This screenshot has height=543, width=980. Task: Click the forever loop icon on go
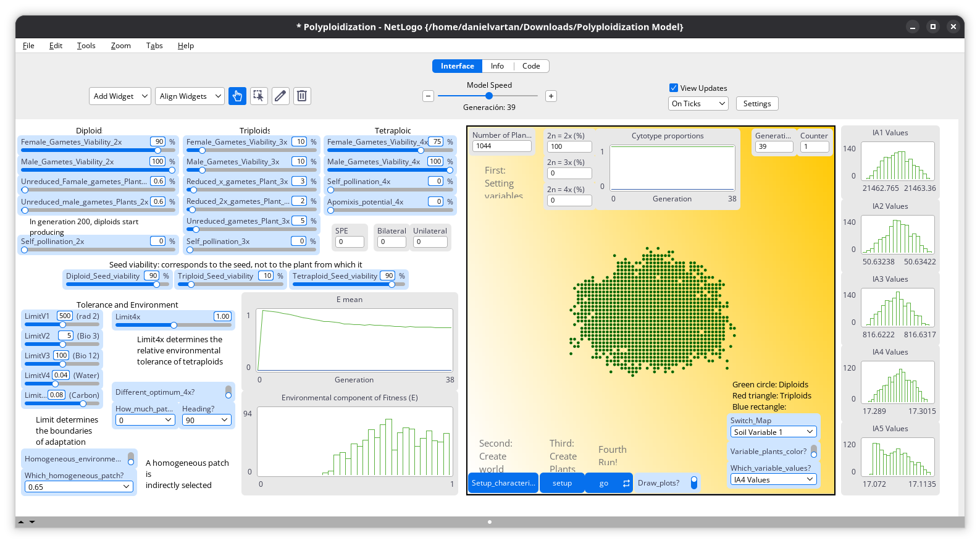[x=626, y=483]
